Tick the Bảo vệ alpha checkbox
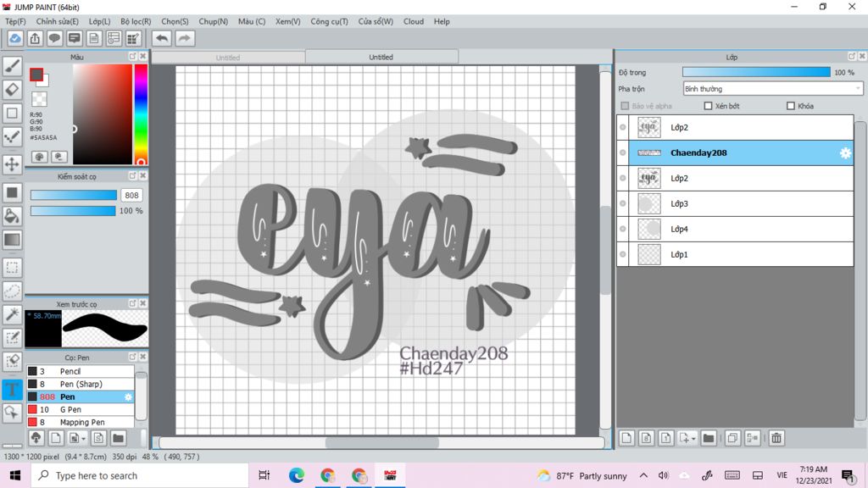Viewport: 868px width, 488px height. (x=625, y=106)
